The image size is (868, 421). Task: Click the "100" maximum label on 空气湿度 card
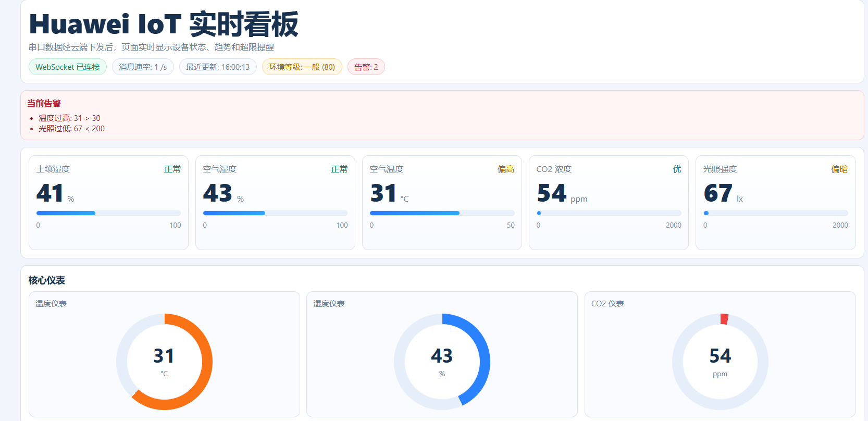coord(342,225)
